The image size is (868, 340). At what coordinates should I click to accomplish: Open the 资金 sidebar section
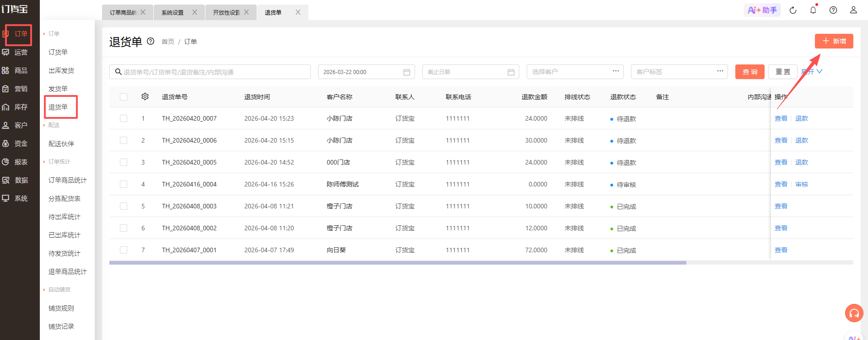(20, 143)
